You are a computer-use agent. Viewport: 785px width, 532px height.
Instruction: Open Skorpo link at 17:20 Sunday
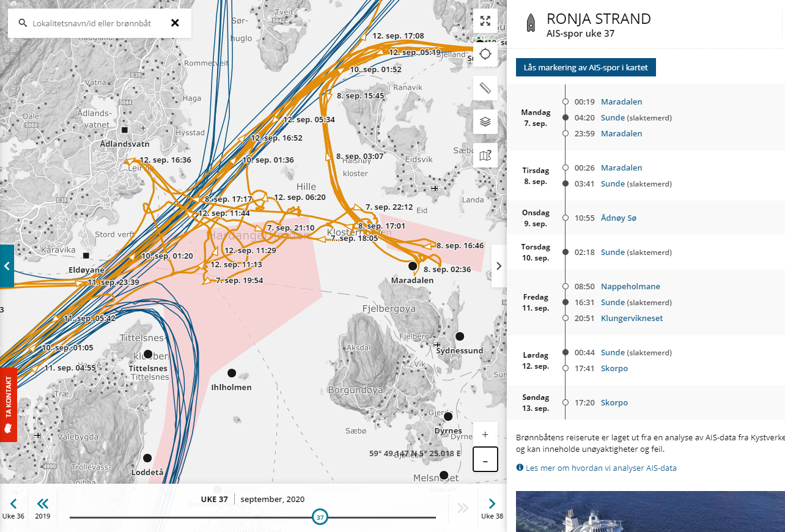614,402
